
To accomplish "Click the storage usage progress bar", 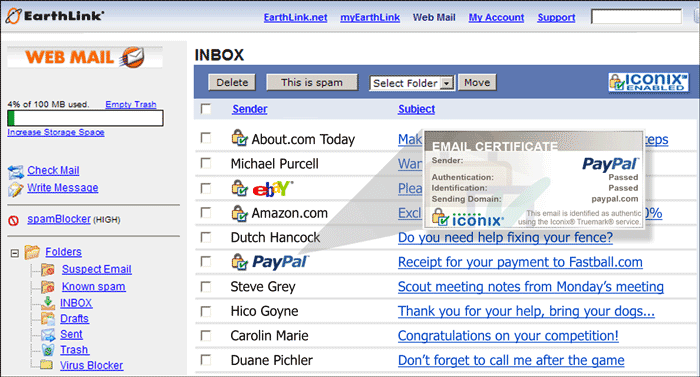I will tap(85, 118).
